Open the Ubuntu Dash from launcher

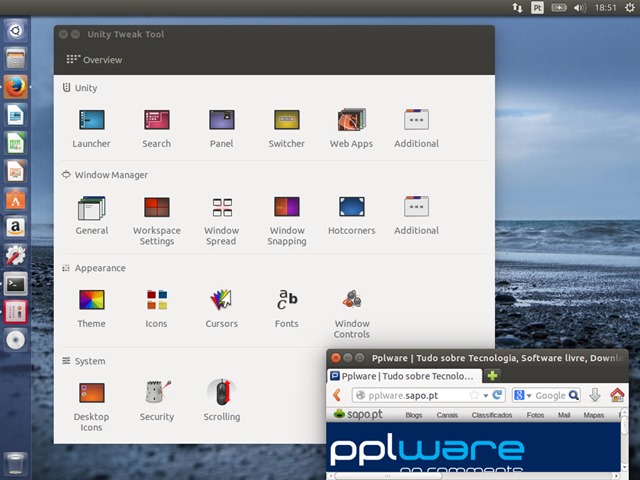tap(16, 31)
